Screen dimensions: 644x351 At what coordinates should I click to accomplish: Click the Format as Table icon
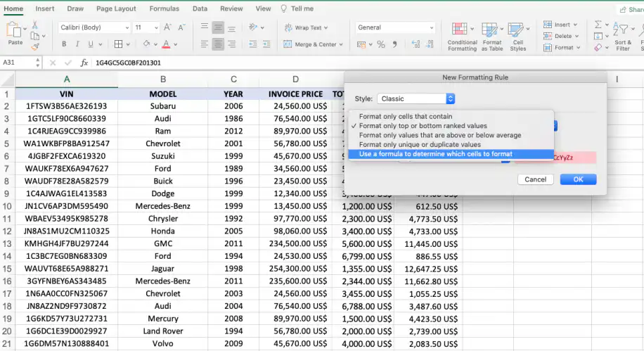coord(489,30)
